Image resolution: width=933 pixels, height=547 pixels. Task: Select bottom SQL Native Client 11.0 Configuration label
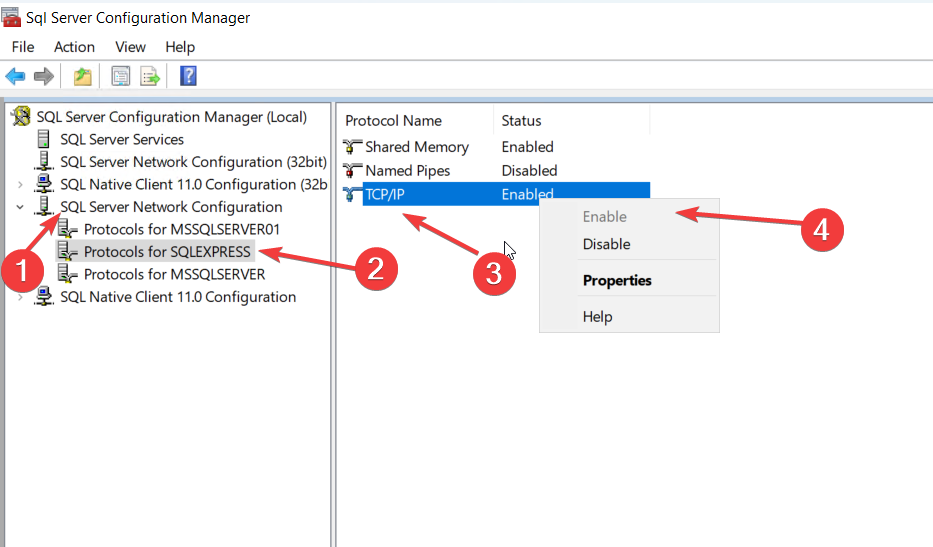(178, 297)
